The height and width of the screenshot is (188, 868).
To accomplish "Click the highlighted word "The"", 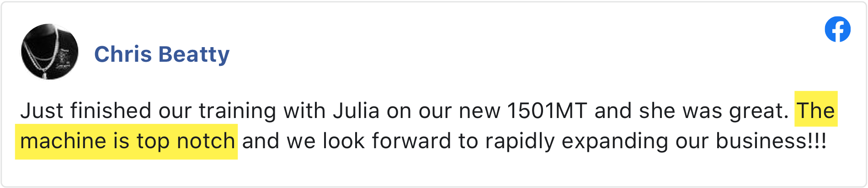I will click(x=815, y=110).
